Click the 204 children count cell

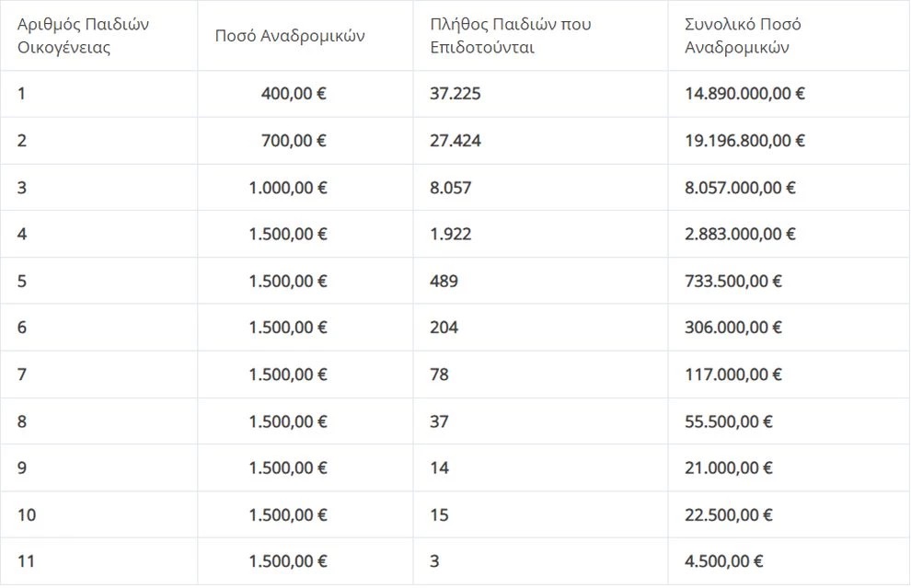(x=444, y=328)
